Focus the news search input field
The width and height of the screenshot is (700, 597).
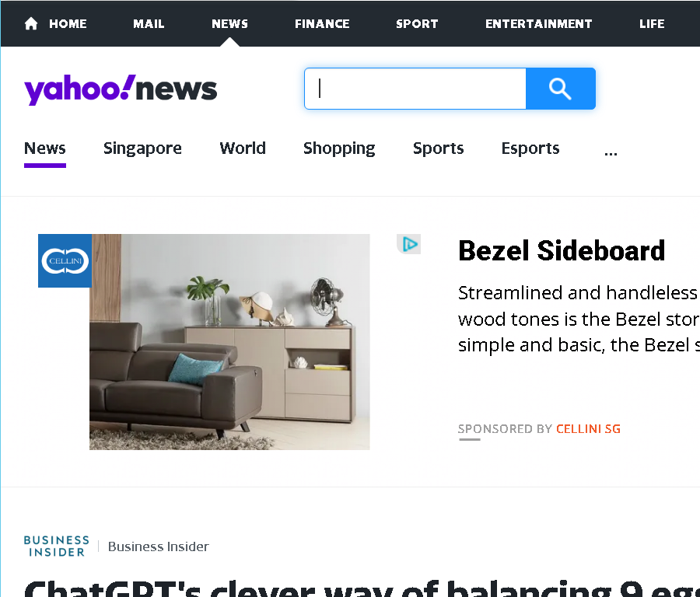(415, 89)
